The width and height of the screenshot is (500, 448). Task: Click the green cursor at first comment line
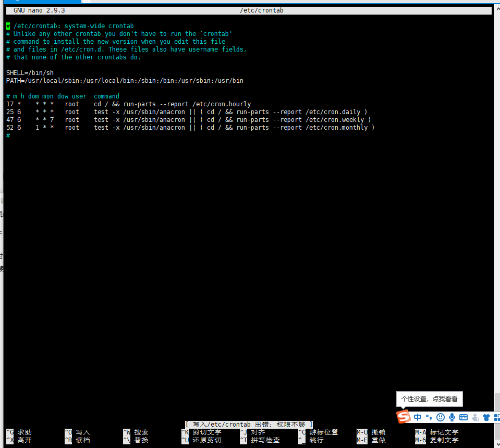(x=8, y=26)
